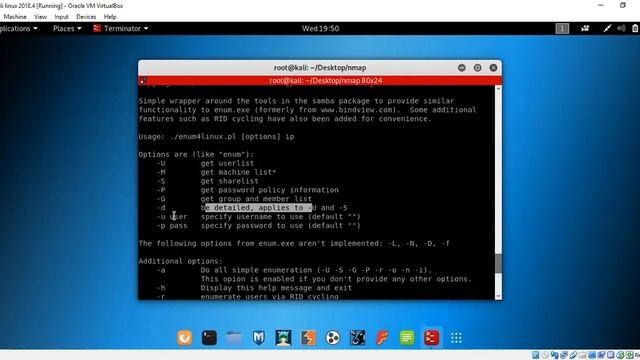Click 'Display this help message and exit'
Image resolution: width=640 pixels, height=360 pixels.
[276, 288]
